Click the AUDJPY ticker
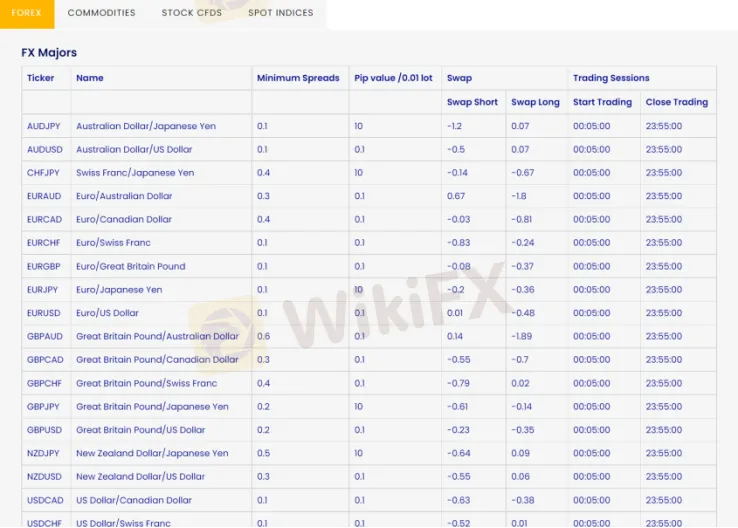 click(43, 126)
